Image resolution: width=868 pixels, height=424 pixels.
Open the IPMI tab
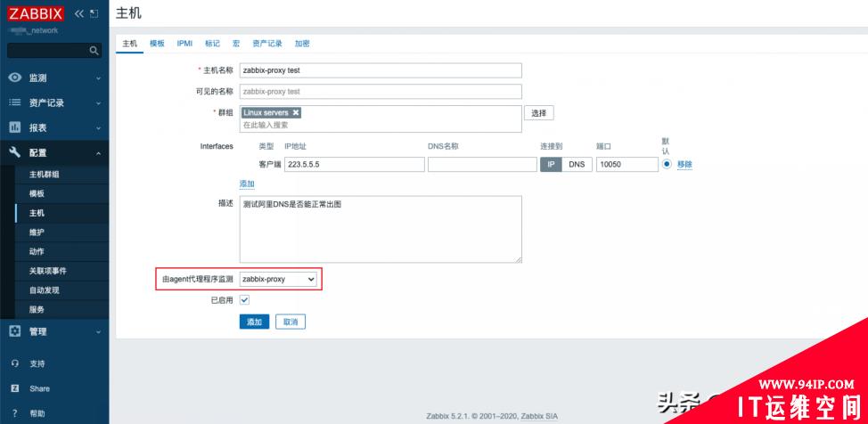(184, 43)
